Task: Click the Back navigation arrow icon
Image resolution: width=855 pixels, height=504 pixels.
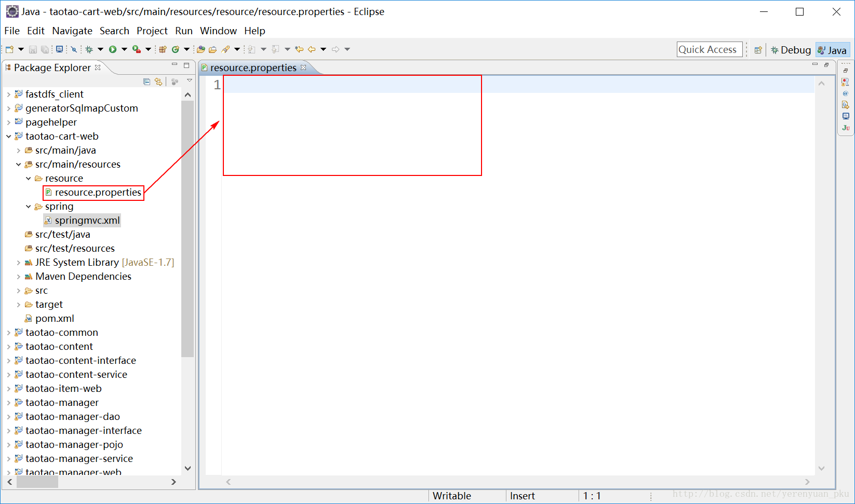Action: (312, 49)
